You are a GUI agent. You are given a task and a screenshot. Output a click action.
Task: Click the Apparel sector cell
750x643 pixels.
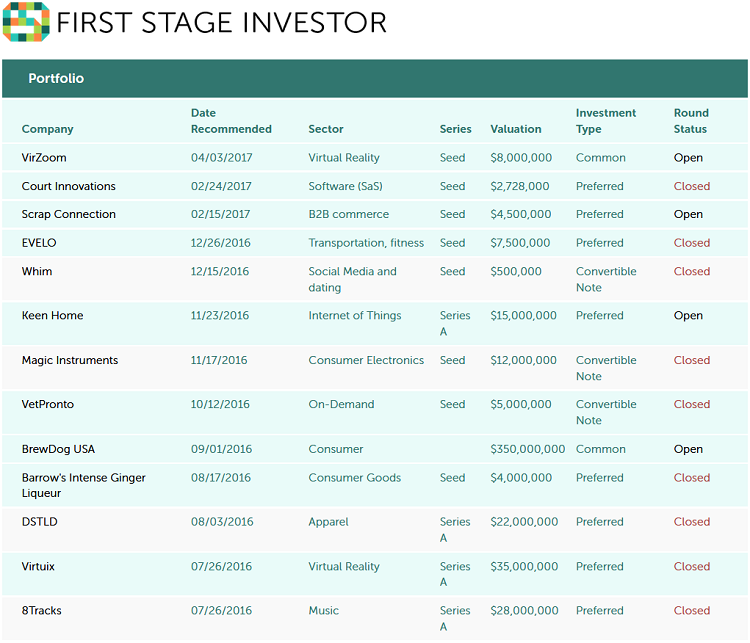coord(328,522)
